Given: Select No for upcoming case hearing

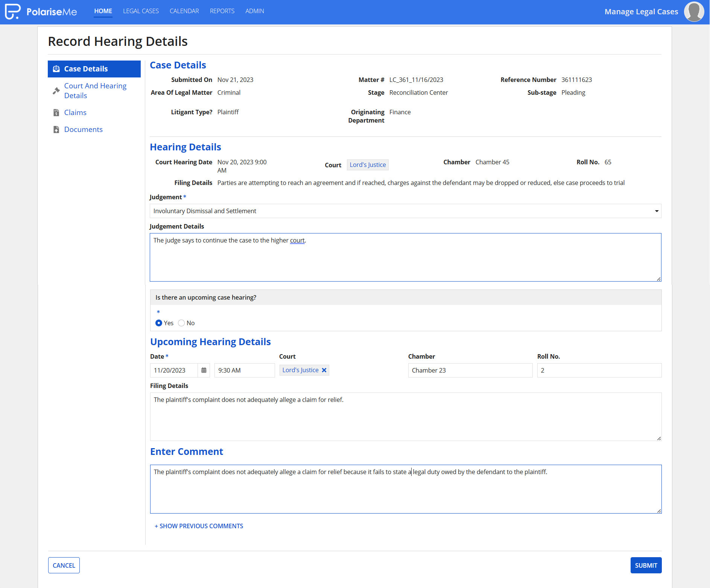Looking at the screenshot, I should 181,323.
